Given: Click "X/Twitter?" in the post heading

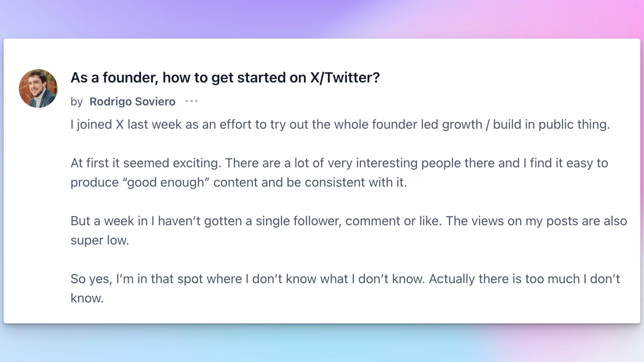Looking at the screenshot, I should [x=345, y=77].
